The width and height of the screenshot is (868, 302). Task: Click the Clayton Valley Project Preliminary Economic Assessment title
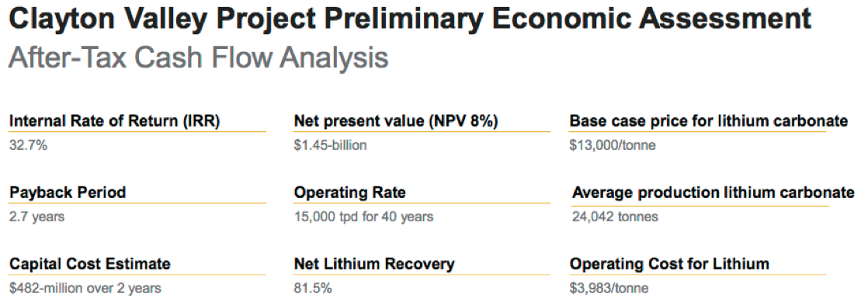(410, 21)
